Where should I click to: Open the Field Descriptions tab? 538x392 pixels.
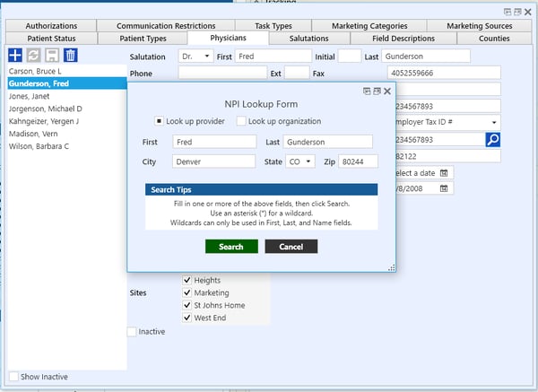click(403, 38)
